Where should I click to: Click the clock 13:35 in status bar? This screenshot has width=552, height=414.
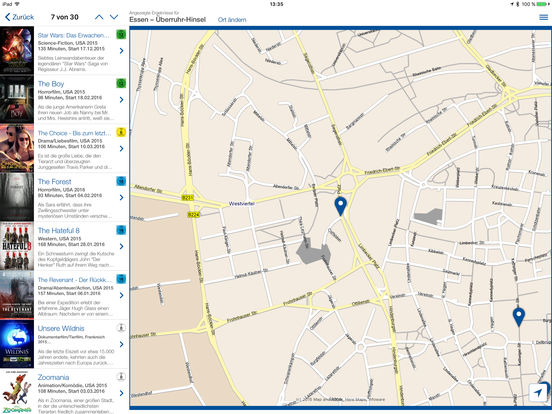click(x=276, y=4)
